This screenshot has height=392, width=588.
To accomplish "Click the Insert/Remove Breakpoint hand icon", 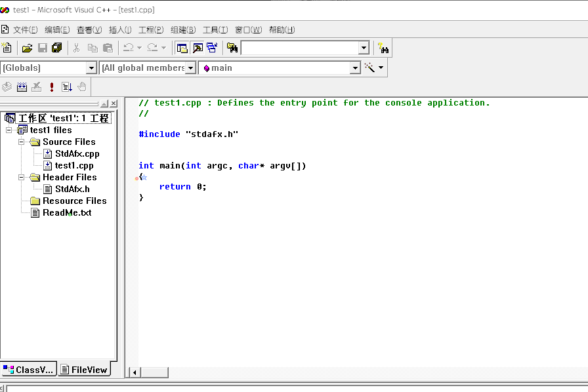I will 82,87.
